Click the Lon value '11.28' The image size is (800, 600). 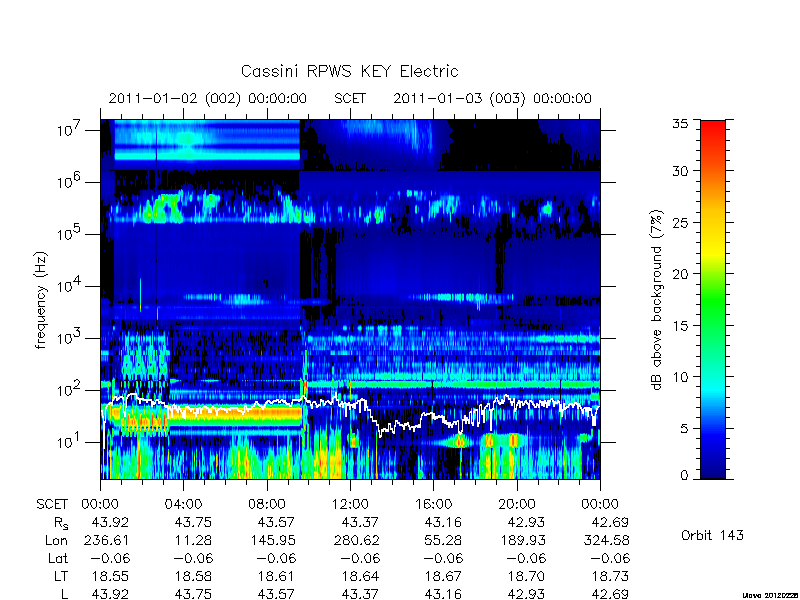[x=192, y=540]
